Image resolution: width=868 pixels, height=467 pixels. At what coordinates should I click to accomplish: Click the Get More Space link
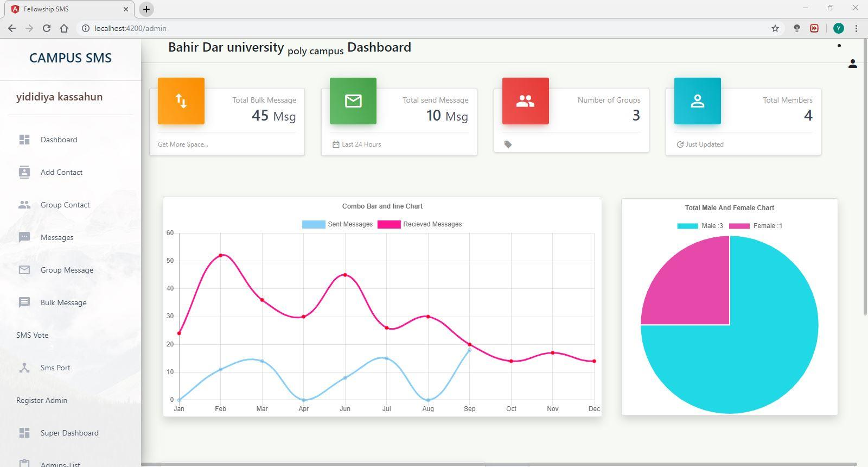tap(183, 144)
